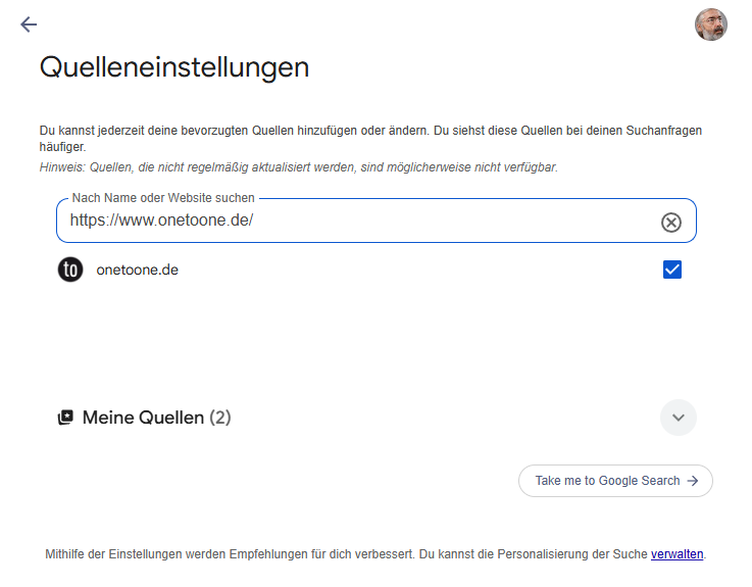
Task: Select the onetoone.de result text
Action: coord(137,270)
